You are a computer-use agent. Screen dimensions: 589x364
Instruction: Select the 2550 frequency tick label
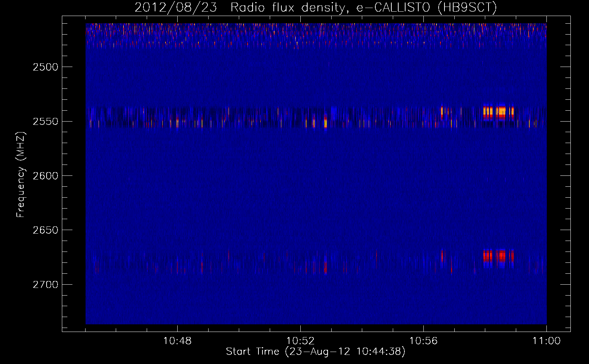[46, 121]
